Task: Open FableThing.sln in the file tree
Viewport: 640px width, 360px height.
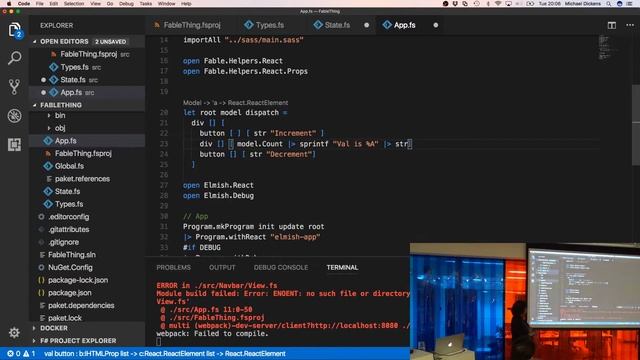Action: (72, 255)
